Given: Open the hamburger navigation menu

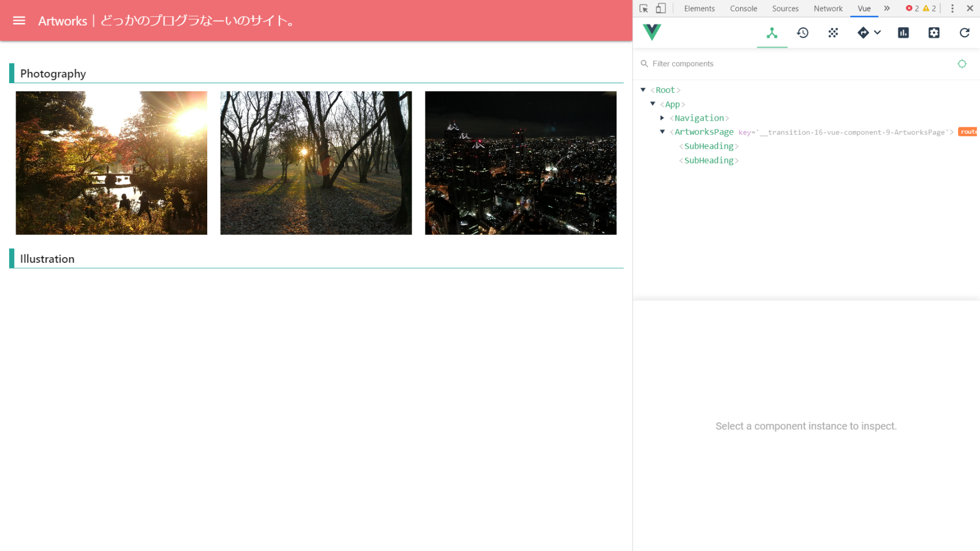Looking at the screenshot, I should [x=19, y=21].
